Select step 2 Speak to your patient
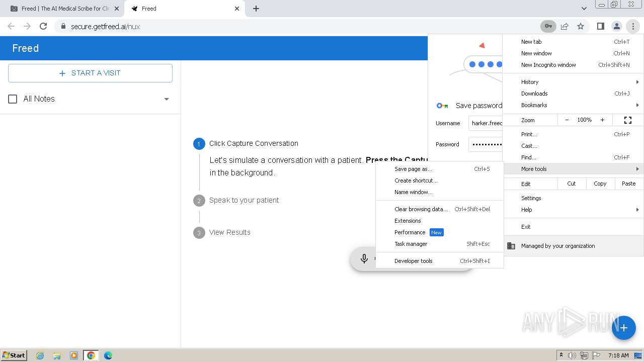The width and height of the screenshot is (644, 362). point(236,201)
